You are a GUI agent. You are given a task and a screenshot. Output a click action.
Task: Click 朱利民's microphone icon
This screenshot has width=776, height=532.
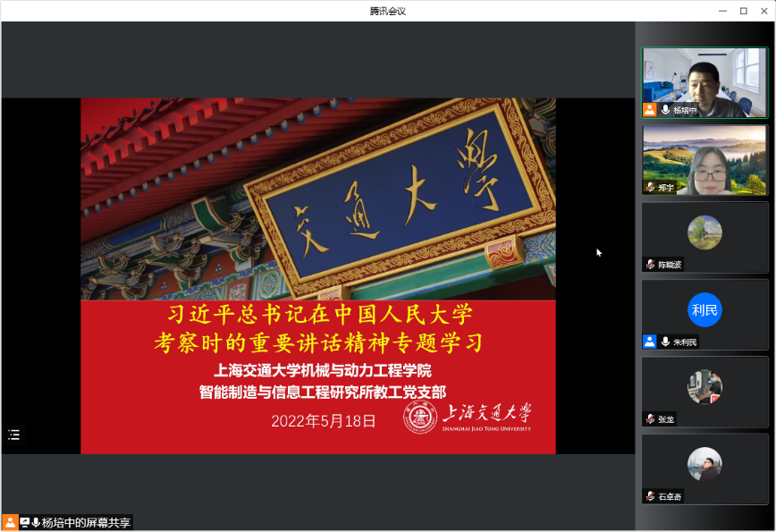click(x=666, y=342)
